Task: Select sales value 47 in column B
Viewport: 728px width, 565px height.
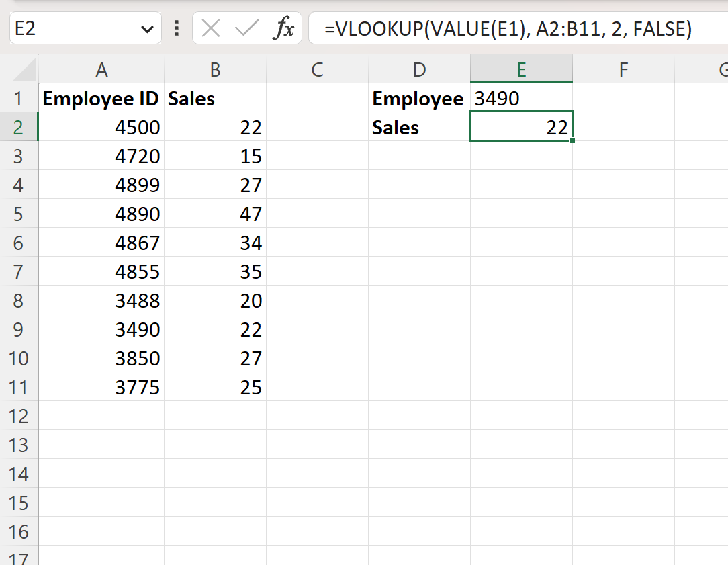Action: coord(215,214)
